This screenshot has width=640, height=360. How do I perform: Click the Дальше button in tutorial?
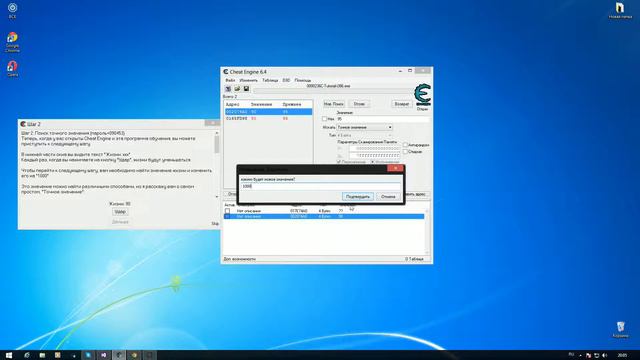coord(120,222)
